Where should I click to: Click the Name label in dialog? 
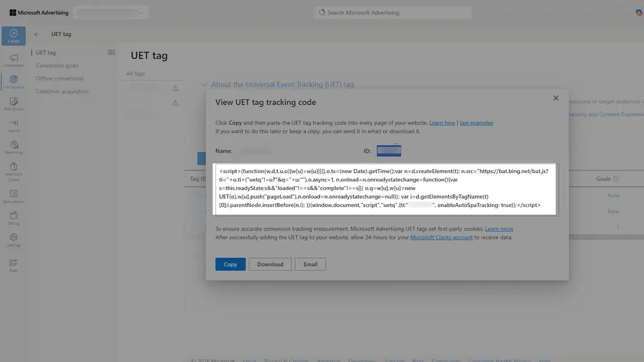[224, 151]
